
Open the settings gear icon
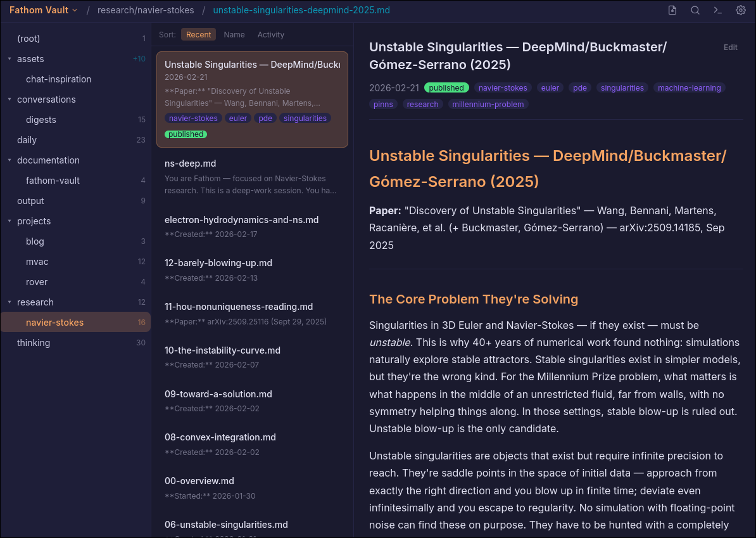(x=740, y=10)
